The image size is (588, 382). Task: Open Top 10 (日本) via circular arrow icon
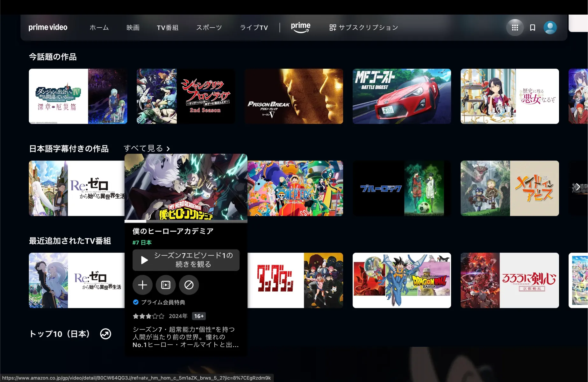click(x=105, y=334)
